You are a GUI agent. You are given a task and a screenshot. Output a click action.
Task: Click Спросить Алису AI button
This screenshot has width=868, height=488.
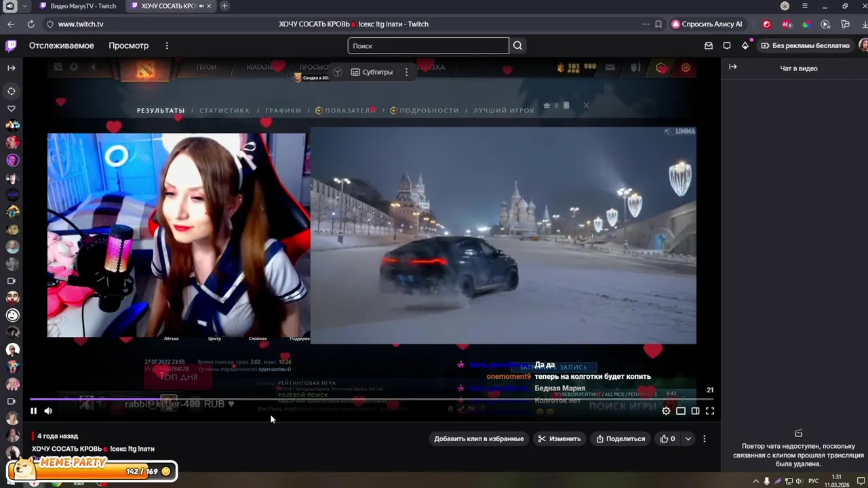coord(707,24)
